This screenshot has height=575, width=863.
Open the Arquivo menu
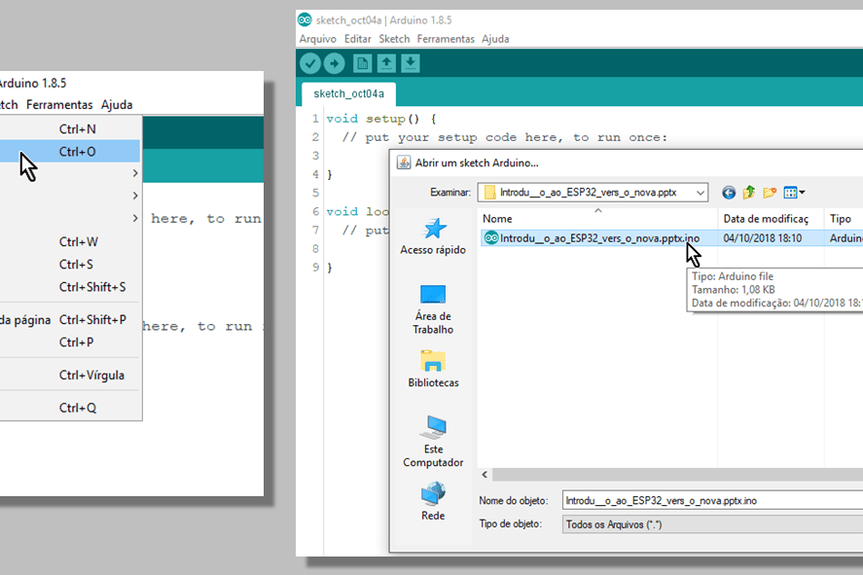(x=317, y=39)
